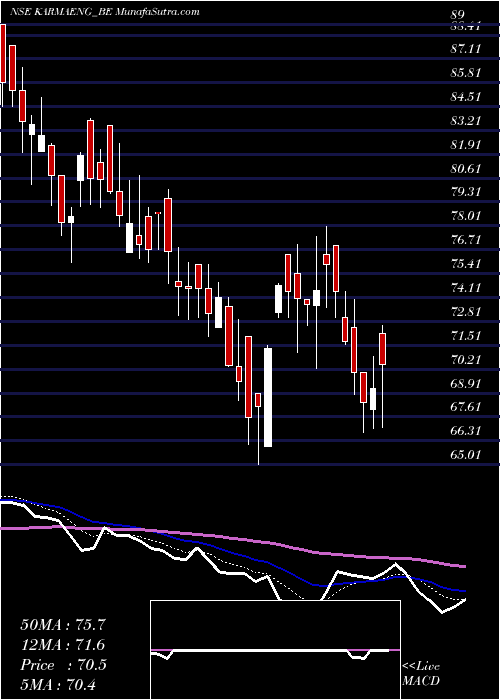Click the 71.51 price level

(466, 336)
